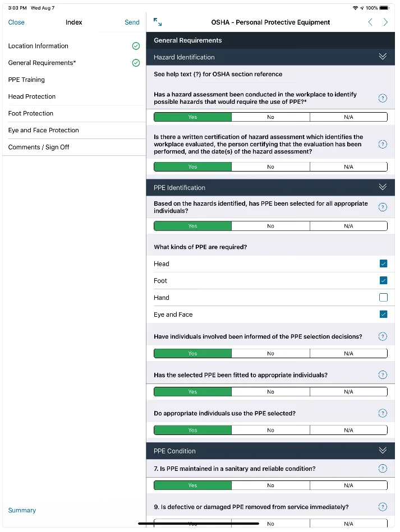The height and width of the screenshot is (532, 400).
Task: Click the Index title text
Action: click(x=73, y=22)
